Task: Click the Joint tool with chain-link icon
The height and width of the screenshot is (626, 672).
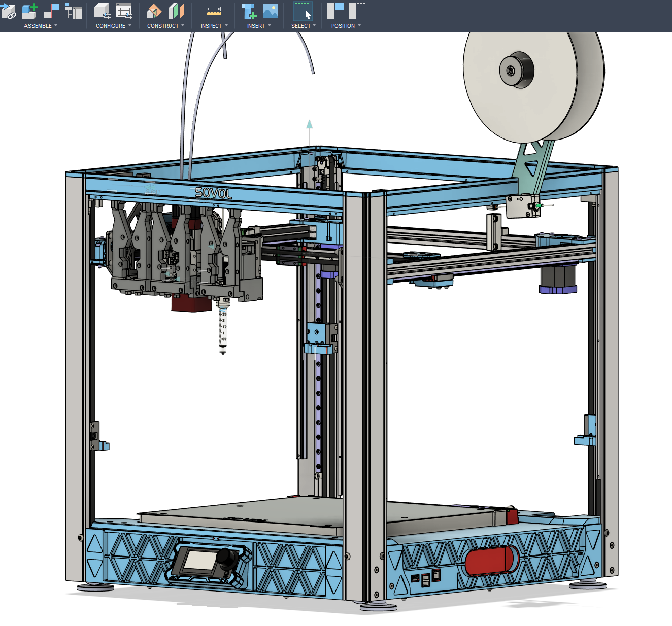Action: (8, 11)
